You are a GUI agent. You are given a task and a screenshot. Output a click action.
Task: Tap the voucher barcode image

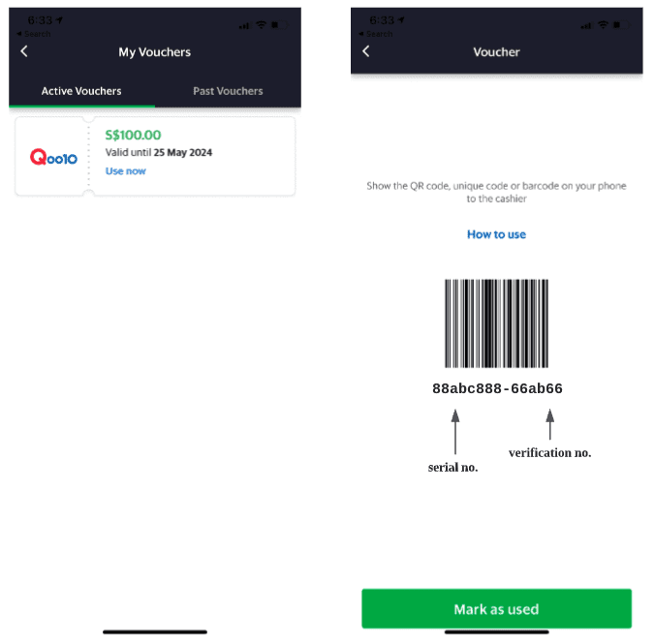point(496,323)
